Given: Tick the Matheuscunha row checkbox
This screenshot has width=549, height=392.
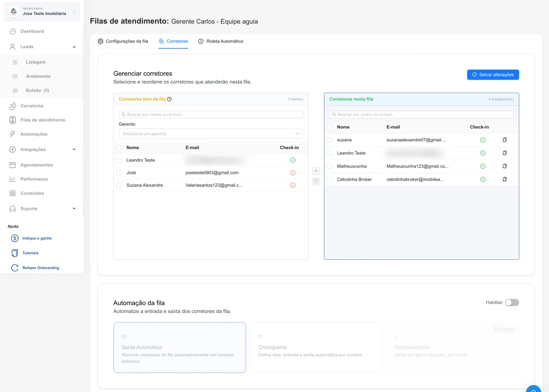Looking at the screenshot, I should (x=329, y=166).
